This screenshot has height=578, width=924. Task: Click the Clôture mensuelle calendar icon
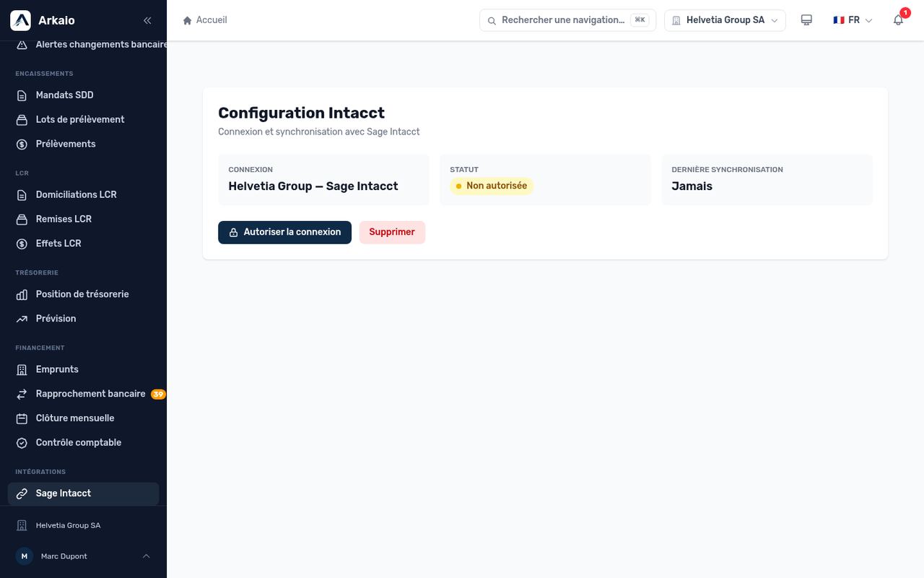(22, 419)
